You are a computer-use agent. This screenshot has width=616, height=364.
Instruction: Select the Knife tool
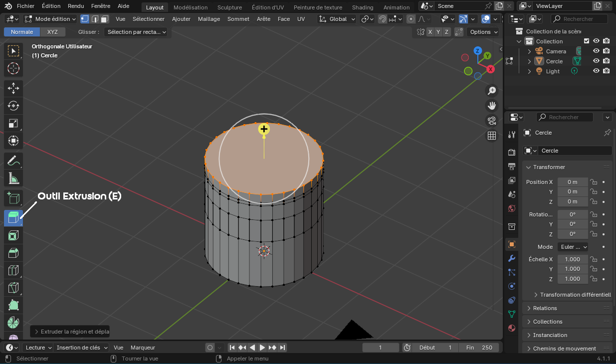[13, 288]
